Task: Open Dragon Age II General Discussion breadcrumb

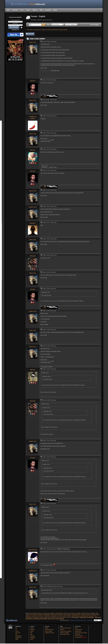Action: coord(54,29)
